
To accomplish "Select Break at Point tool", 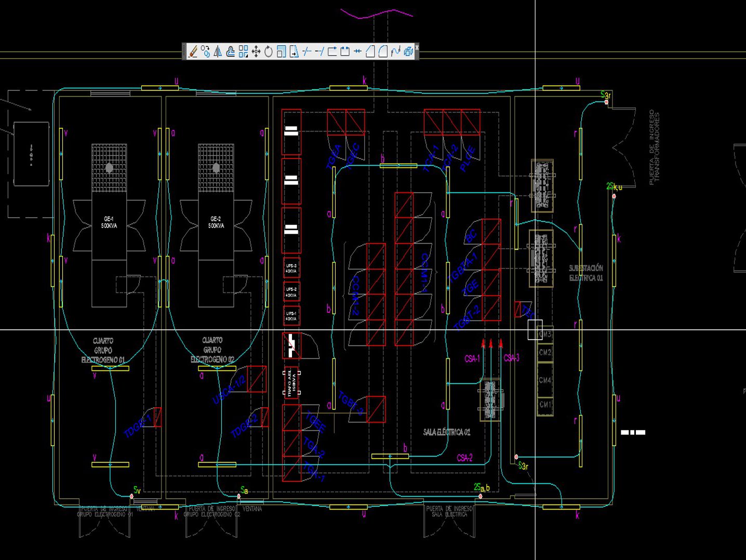I will point(332,51).
